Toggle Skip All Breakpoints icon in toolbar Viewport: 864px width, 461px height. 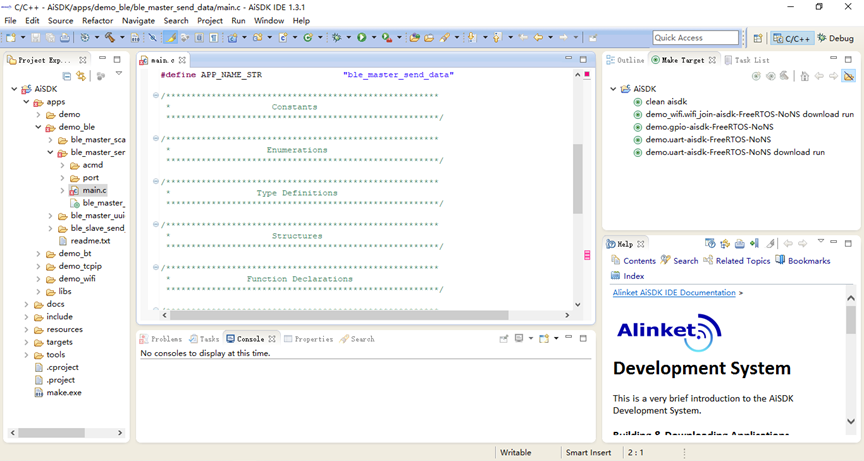[152, 37]
